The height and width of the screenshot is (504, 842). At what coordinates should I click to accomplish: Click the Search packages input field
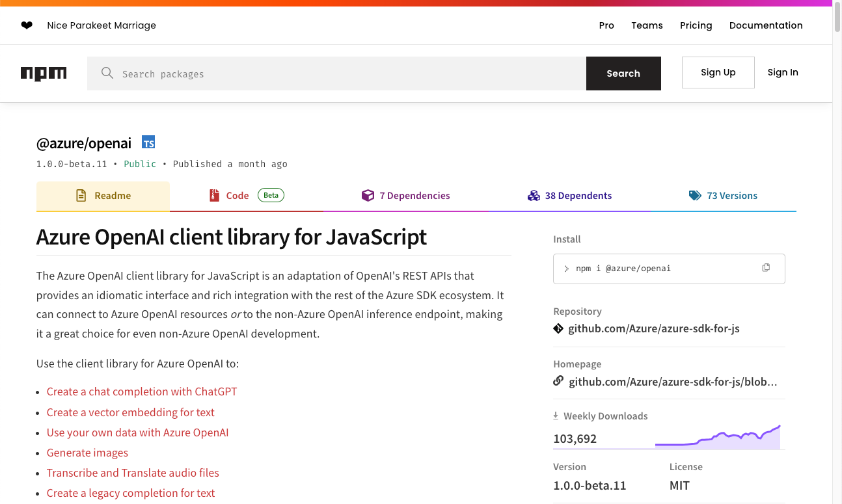pyautogui.click(x=325, y=73)
